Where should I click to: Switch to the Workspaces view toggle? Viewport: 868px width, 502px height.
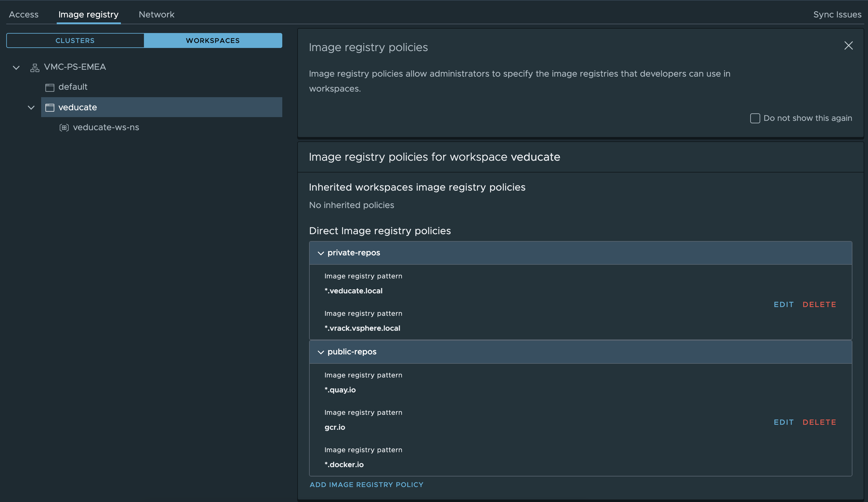[x=213, y=40]
